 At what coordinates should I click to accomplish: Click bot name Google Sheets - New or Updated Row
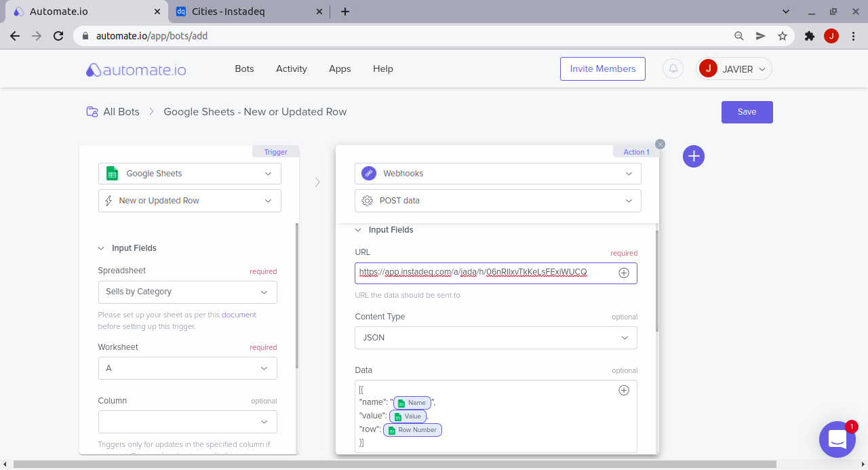click(x=255, y=112)
